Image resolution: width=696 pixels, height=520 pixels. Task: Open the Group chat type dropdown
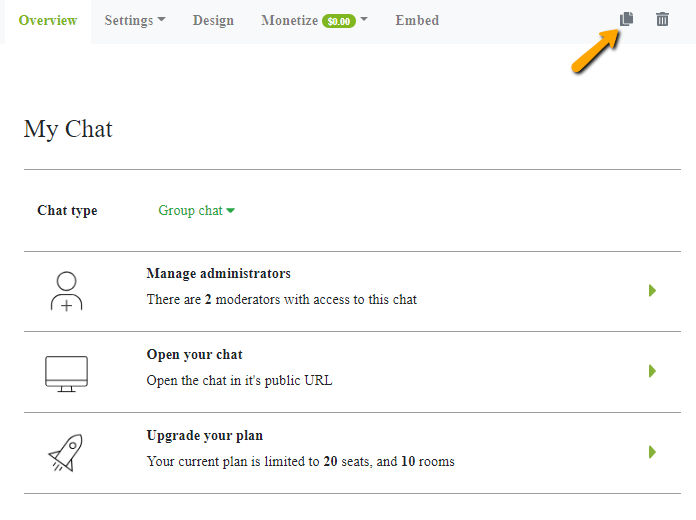point(196,211)
